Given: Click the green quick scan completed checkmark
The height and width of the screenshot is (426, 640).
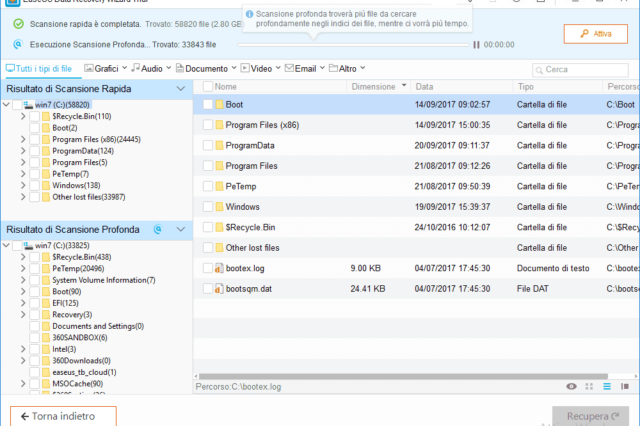Looking at the screenshot, I should (18, 24).
